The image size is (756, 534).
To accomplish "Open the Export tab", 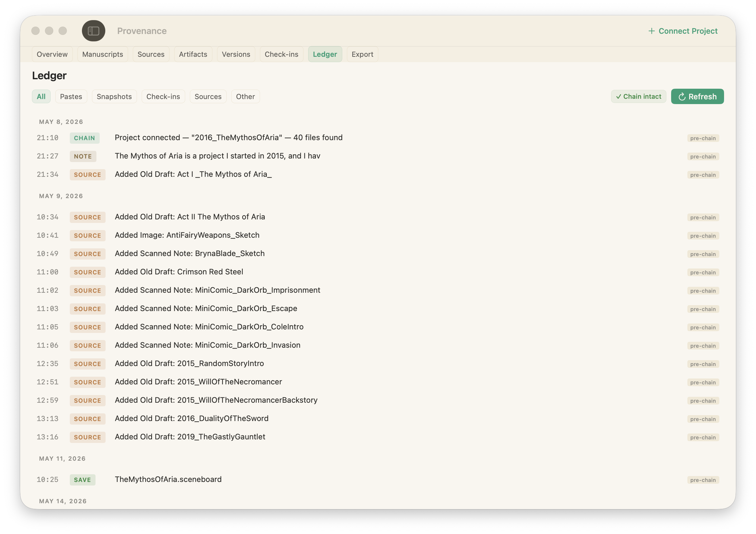I will pos(362,54).
